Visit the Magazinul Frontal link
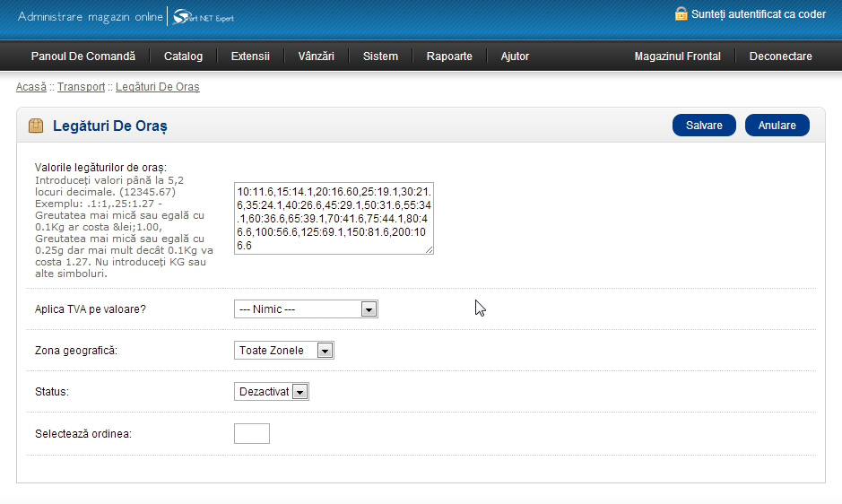842x504 pixels. (677, 56)
